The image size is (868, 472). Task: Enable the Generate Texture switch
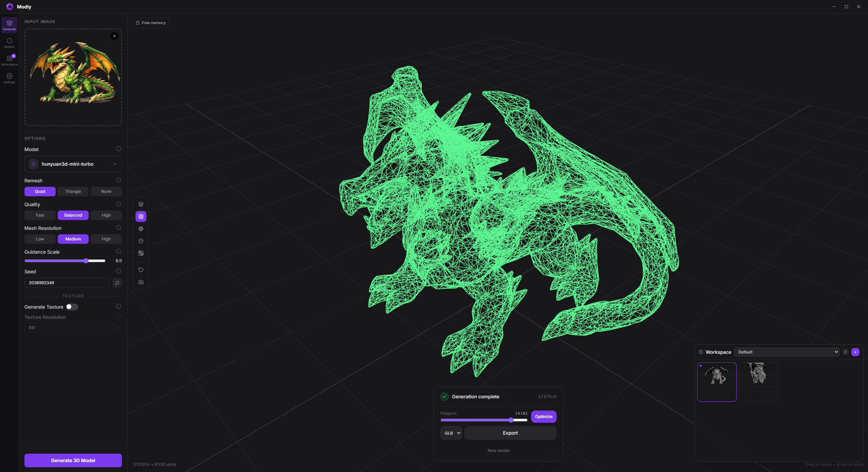[72, 307]
